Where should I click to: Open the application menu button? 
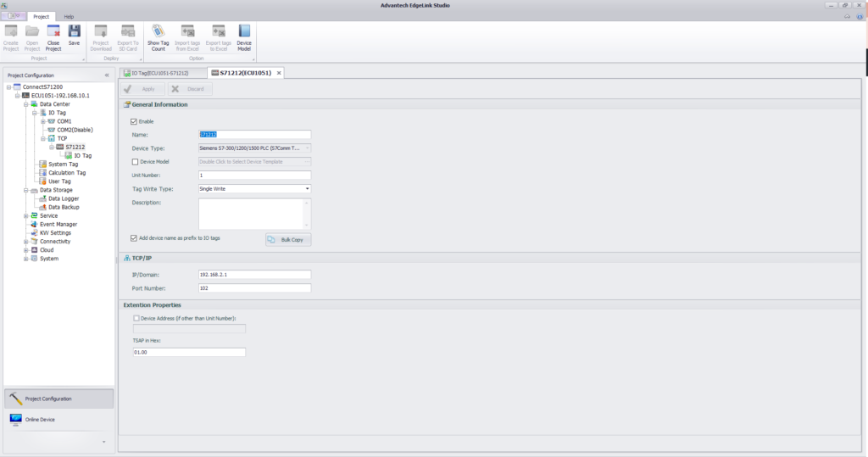(14, 16)
